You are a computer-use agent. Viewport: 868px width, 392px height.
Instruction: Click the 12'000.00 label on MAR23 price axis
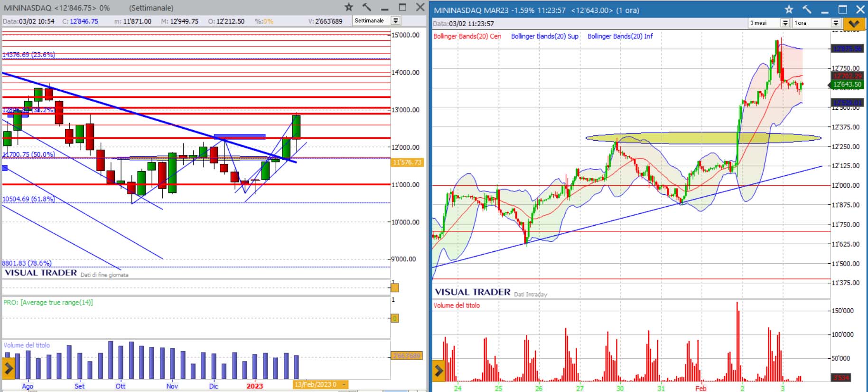(x=846, y=185)
